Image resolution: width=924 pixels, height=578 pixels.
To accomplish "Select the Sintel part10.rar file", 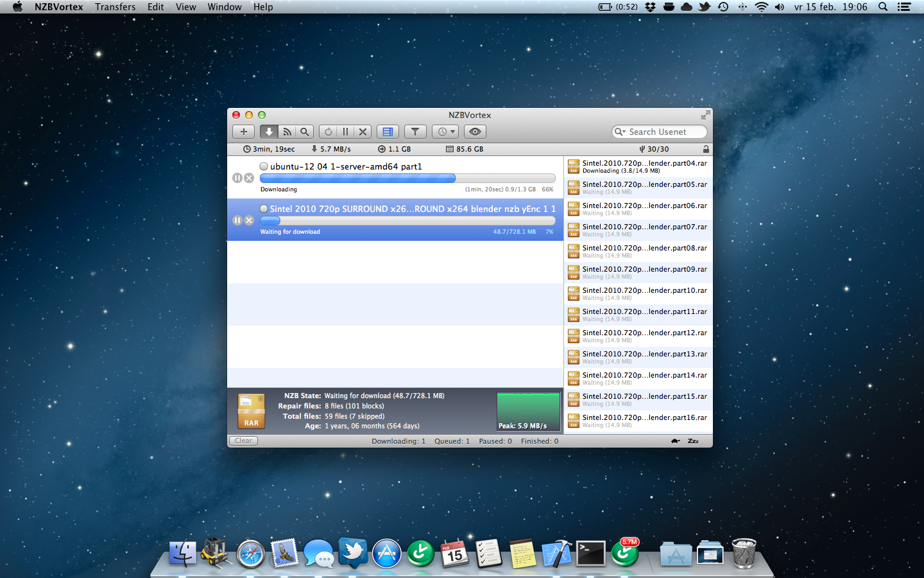I will [638, 293].
